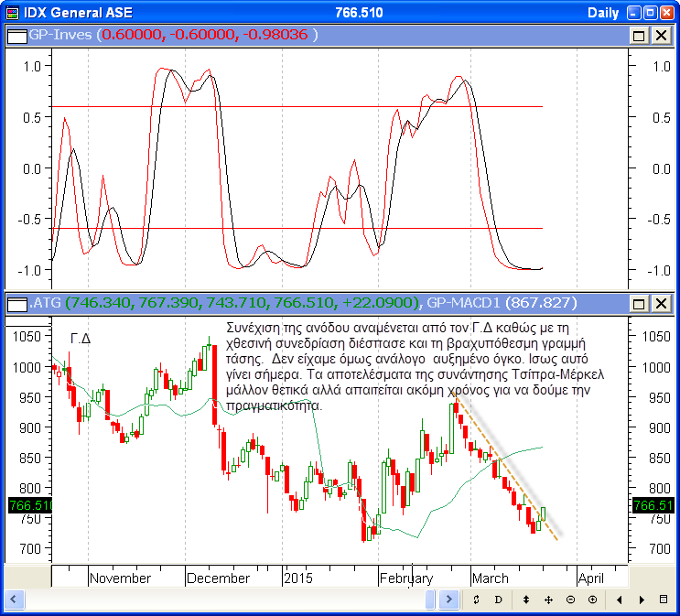Image resolution: width=680 pixels, height=616 pixels.
Task: Click the 'March' date axis label
Action: point(490,578)
